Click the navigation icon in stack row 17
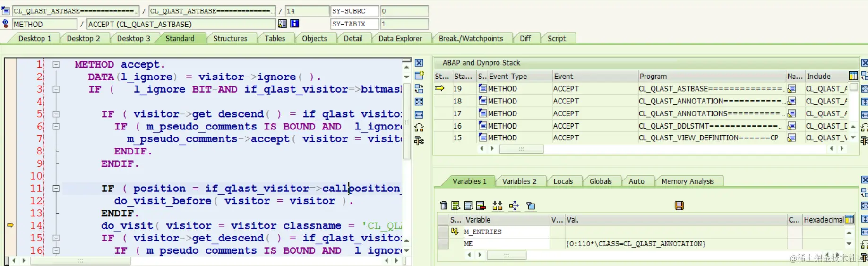This screenshot has width=868, height=266. tap(792, 113)
